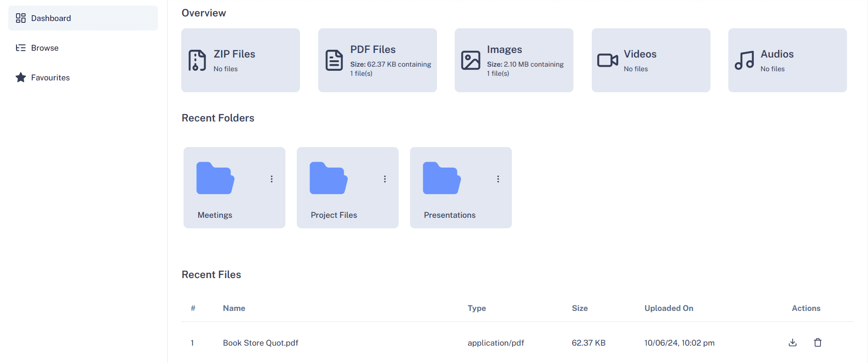
Task: Click the video camera icon in Videos card
Action: pyautogui.click(x=607, y=60)
